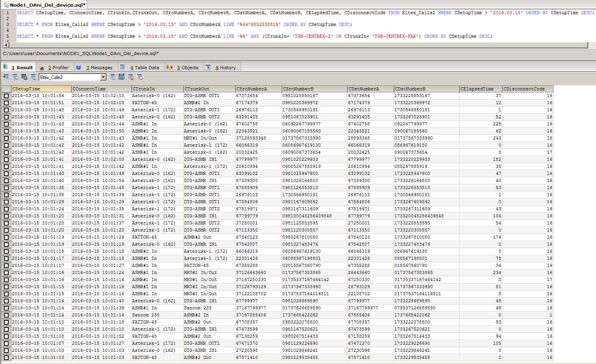Click the insert new row icon
This screenshot has width=596, height=364.
coord(113,77)
